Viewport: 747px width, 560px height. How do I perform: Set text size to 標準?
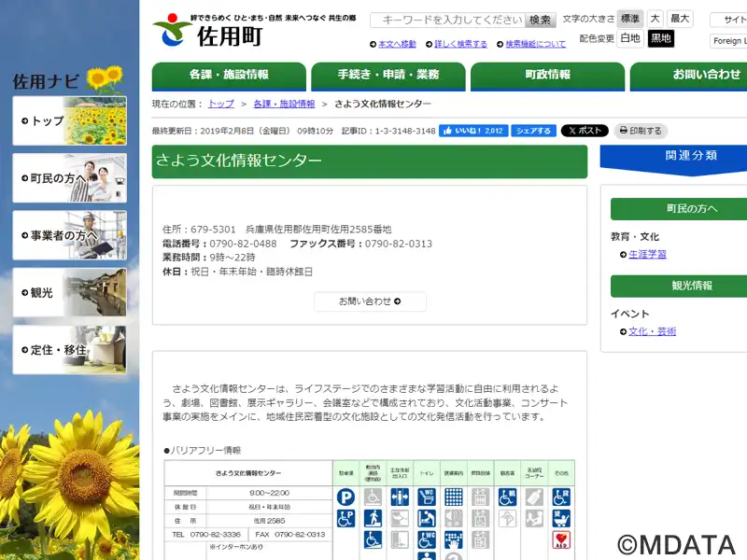[630, 19]
